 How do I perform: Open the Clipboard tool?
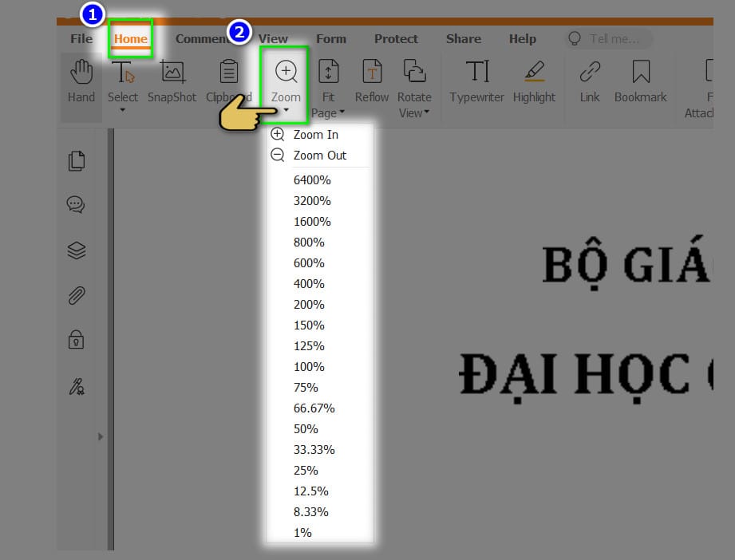coord(229,81)
